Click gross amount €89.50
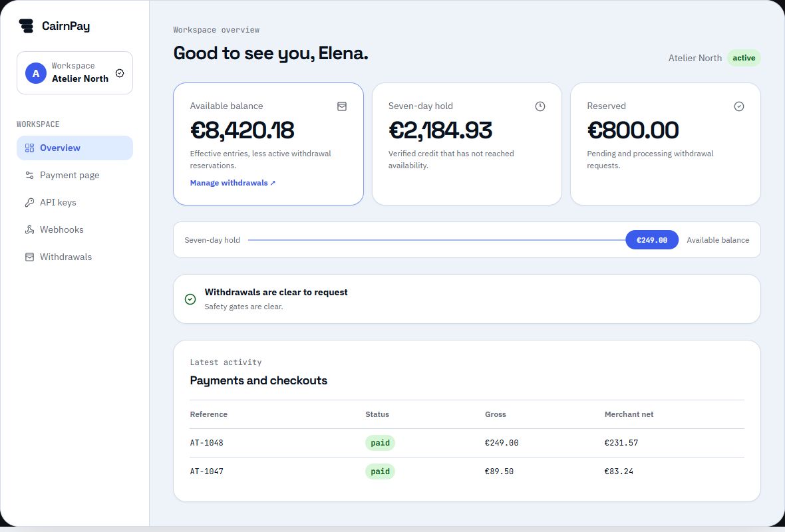 (499, 471)
